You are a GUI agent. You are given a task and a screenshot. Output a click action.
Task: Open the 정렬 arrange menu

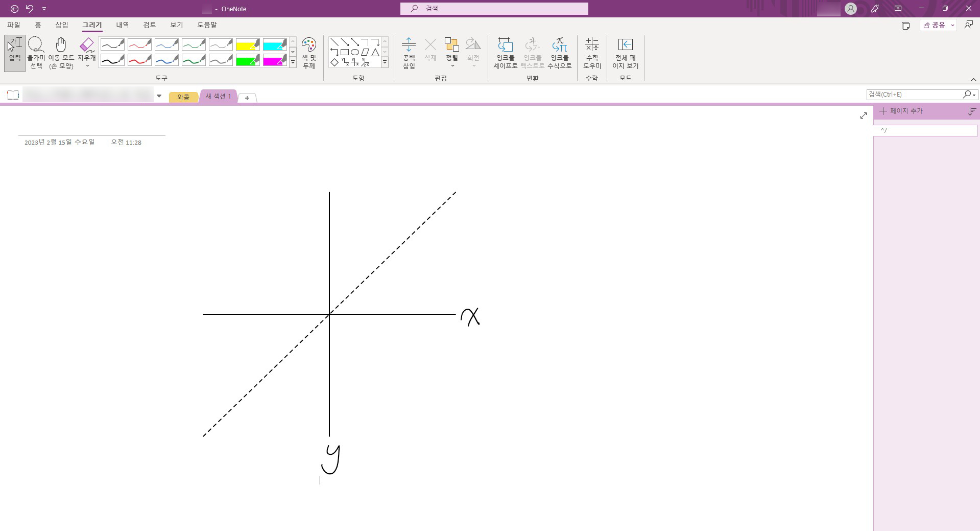click(452, 53)
